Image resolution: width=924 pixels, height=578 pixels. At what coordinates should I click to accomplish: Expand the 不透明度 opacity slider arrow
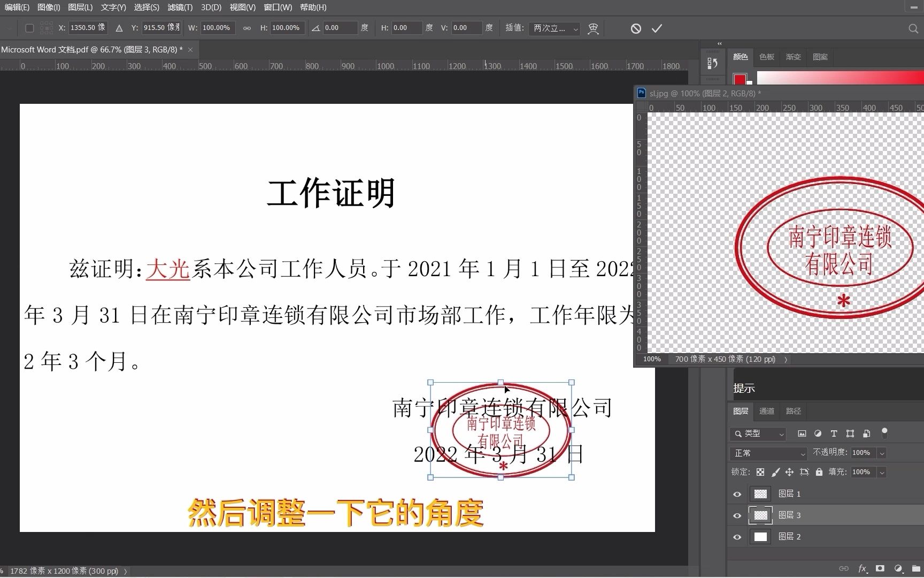click(x=882, y=453)
